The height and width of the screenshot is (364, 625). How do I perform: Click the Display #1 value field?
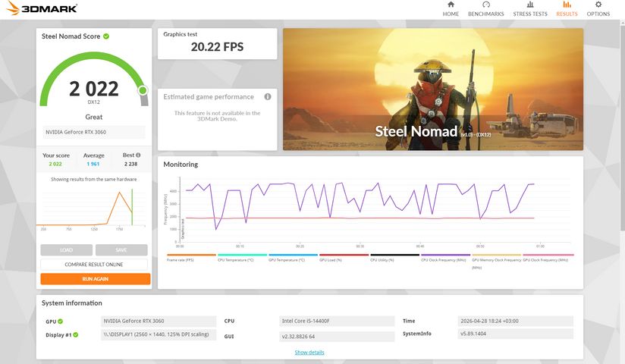(x=159, y=334)
